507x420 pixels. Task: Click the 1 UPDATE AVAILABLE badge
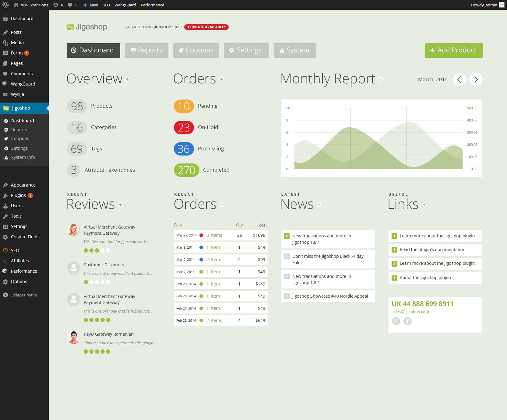206,27
